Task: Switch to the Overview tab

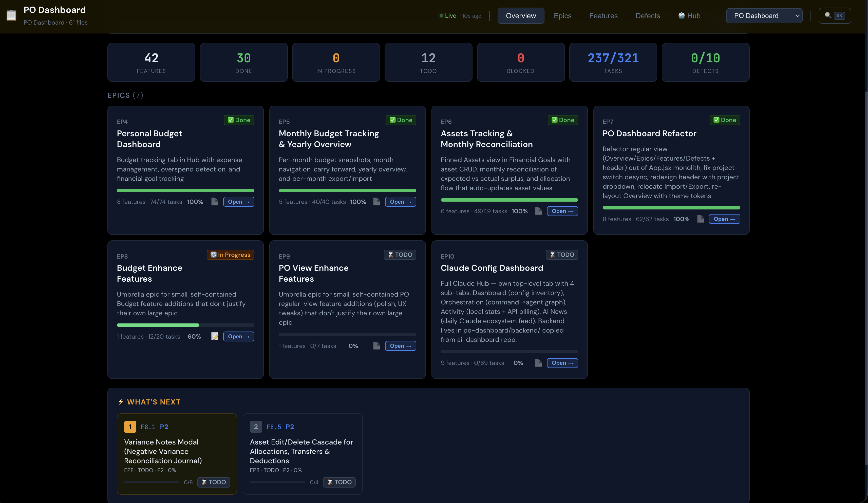Action: (521, 15)
